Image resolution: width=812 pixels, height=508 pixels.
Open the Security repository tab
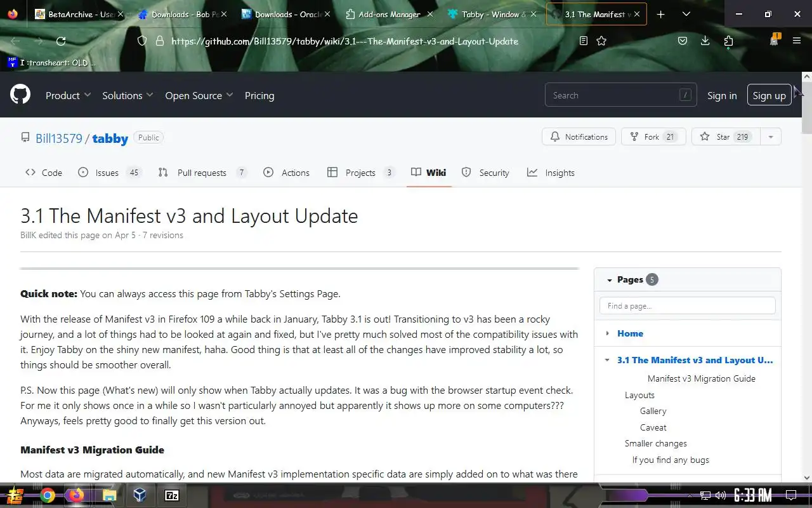[x=486, y=173]
